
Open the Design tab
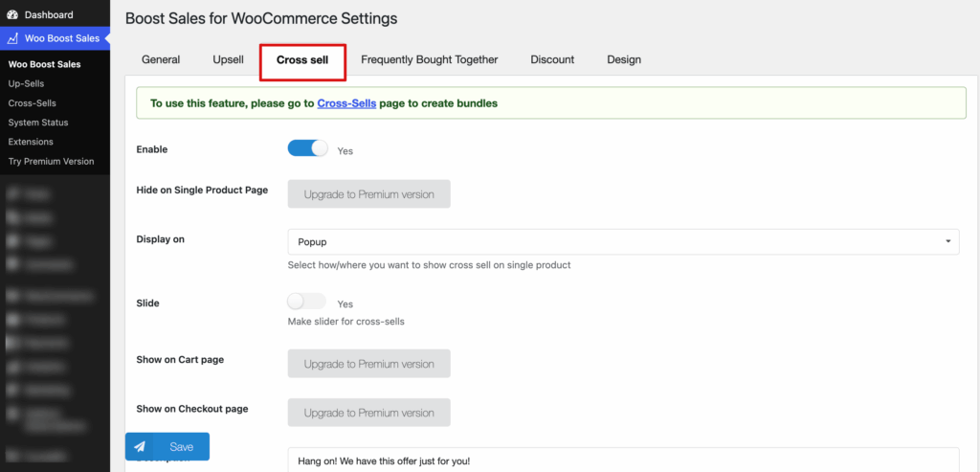(624, 60)
